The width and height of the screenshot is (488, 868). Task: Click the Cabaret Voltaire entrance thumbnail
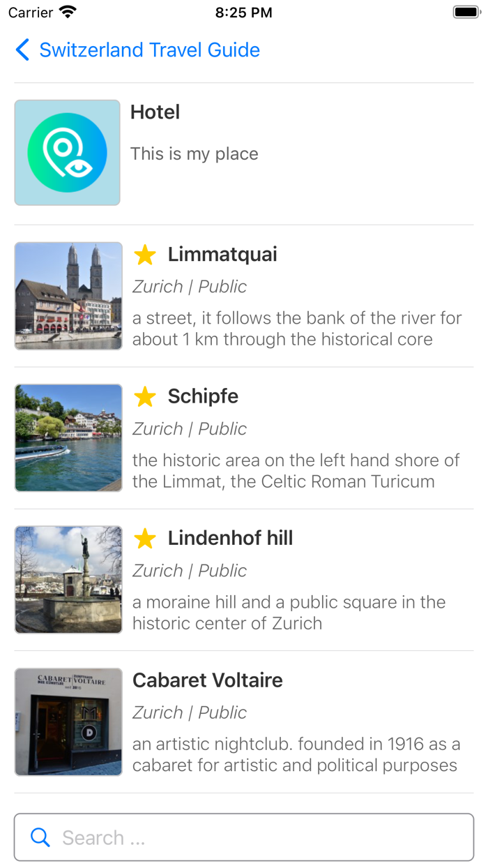click(68, 721)
